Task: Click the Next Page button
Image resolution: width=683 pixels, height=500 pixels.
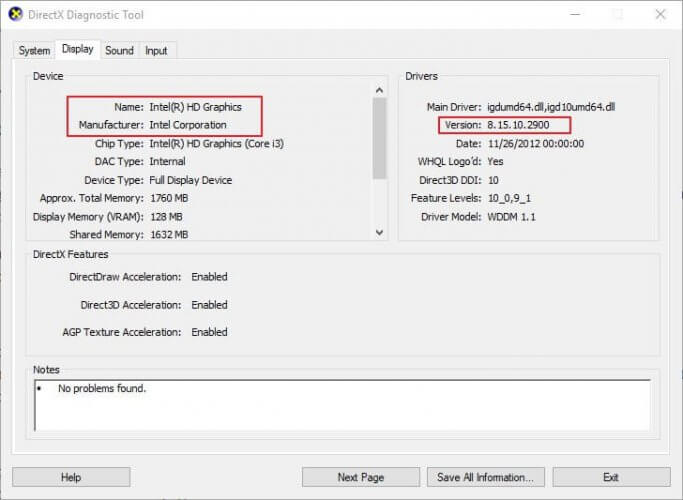Action: coord(361,477)
